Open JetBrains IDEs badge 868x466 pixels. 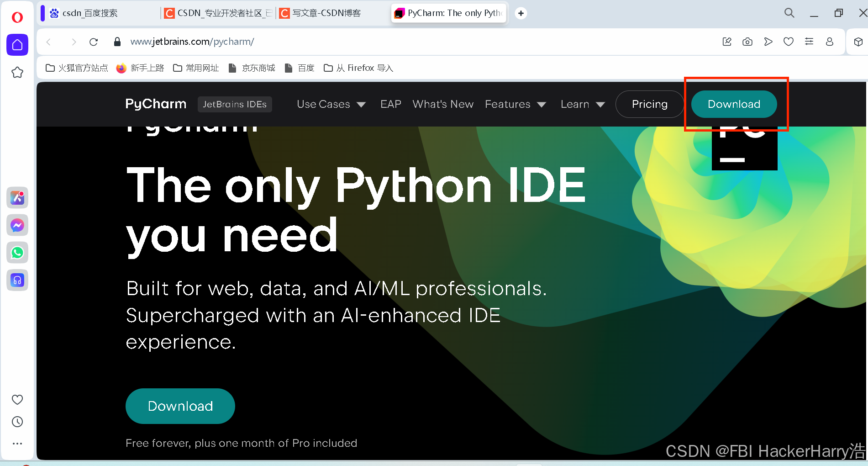coord(235,104)
